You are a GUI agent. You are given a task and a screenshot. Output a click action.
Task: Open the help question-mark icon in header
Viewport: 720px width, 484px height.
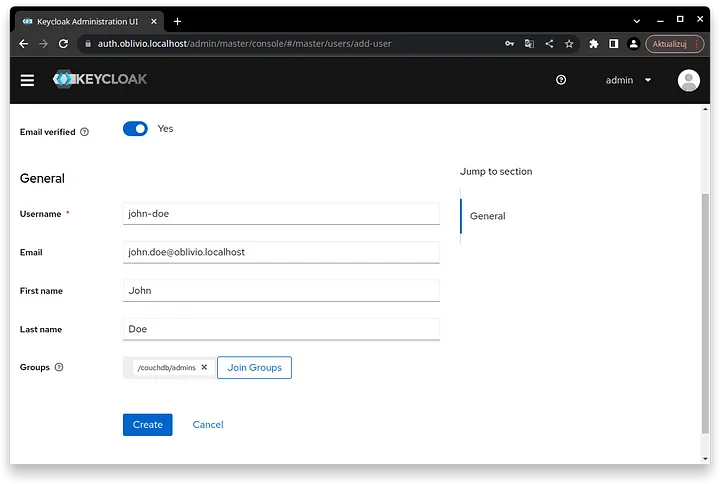click(x=561, y=80)
